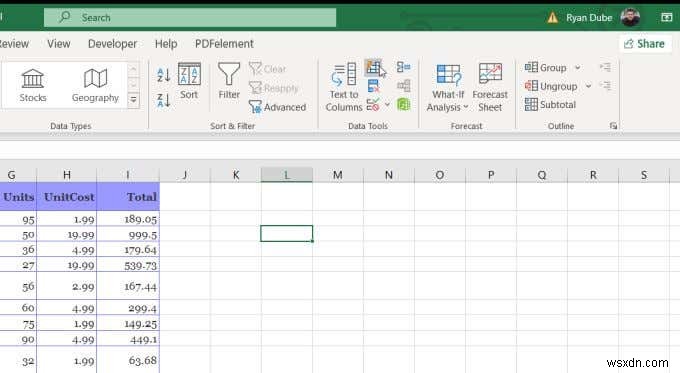Viewport: 680px width, 373px height.
Task: Select the Units header cell
Action: pos(18,197)
